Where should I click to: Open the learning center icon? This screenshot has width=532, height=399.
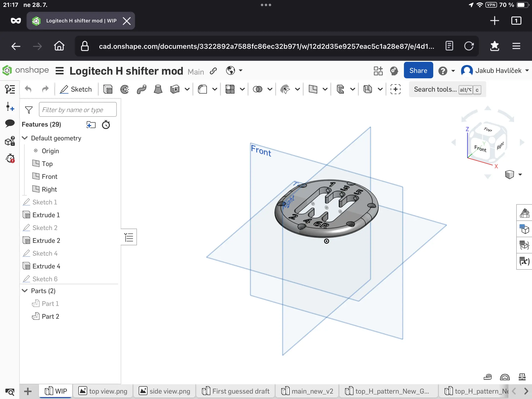pyautogui.click(x=394, y=71)
